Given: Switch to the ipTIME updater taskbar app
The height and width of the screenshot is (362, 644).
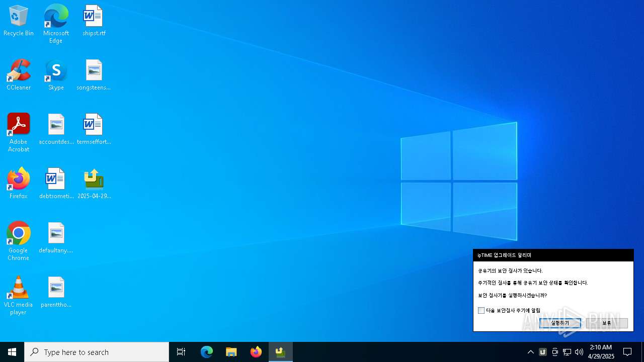Looking at the screenshot, I should (281, 352).
